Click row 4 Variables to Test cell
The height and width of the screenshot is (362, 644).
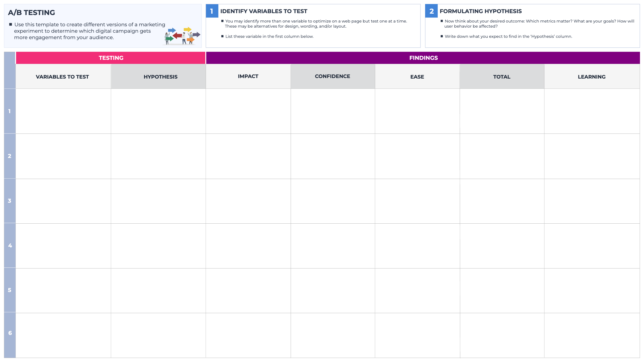pos(63,246)
